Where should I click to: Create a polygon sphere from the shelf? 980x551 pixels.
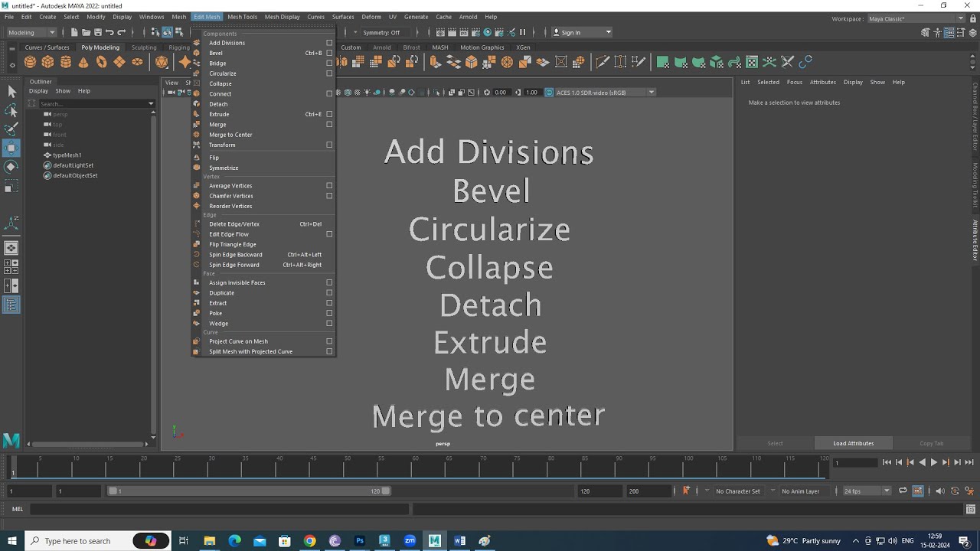tap(30, 62)
